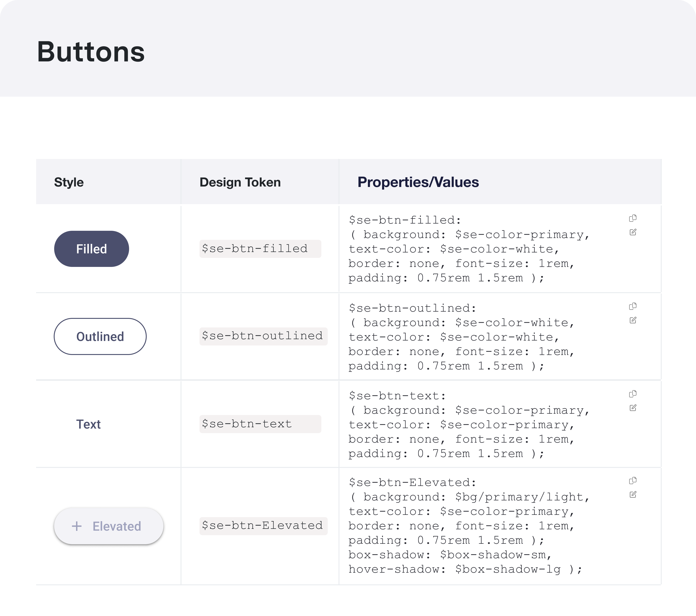Edit the $se-btn-text properties
Image resolution: width=696 pixels, height=616 pixels.
[x=633, y=408]
